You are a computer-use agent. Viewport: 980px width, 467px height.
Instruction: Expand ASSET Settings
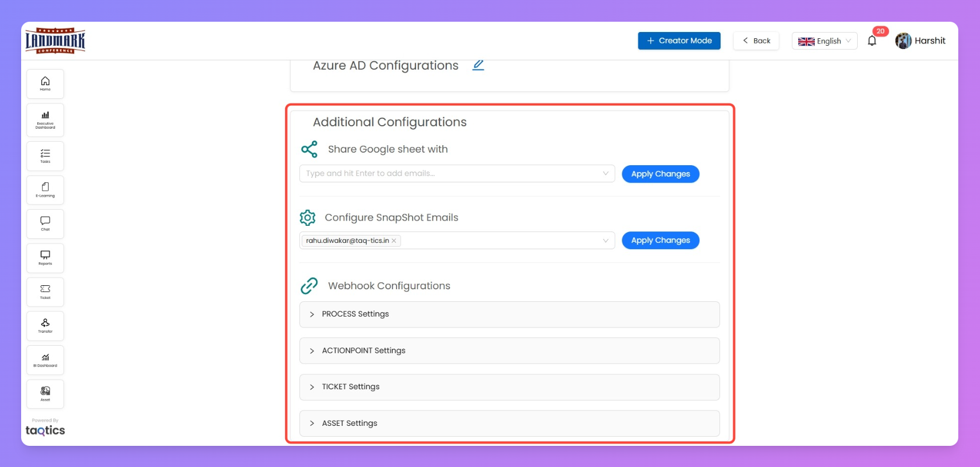(509, 424)
